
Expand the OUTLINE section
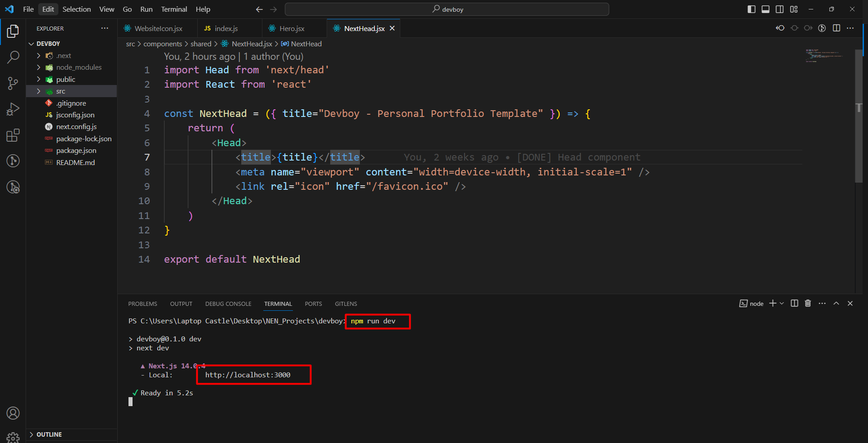[49, 434]
